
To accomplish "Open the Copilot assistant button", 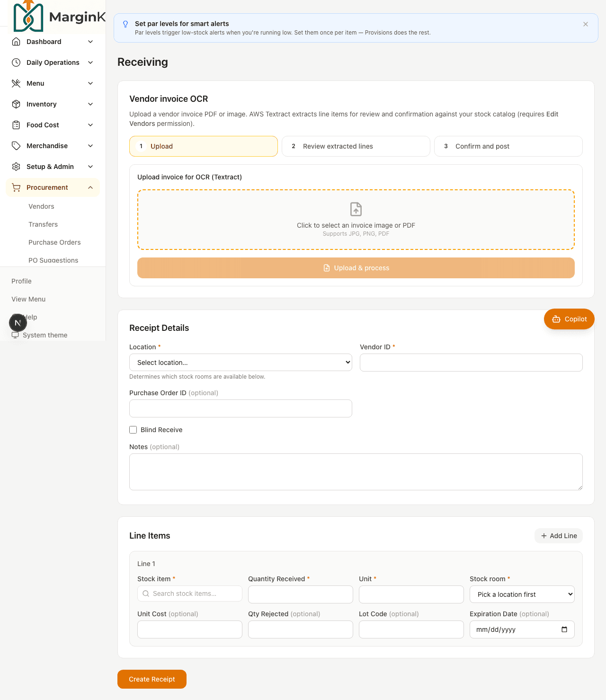I will (x=569, y=319).
